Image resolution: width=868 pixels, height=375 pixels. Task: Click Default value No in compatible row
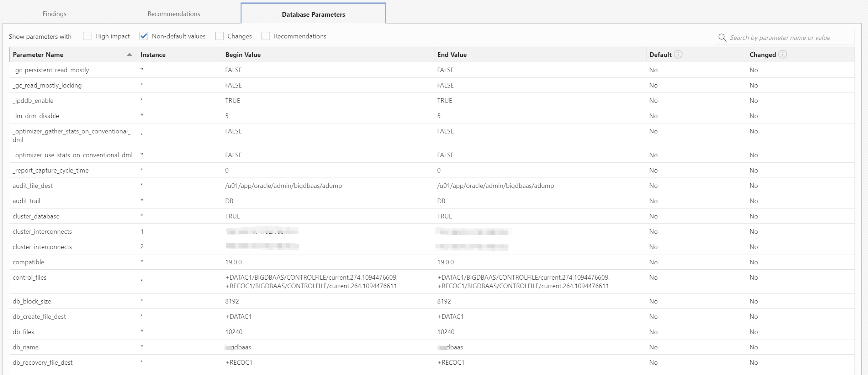[x=653, y=262]
